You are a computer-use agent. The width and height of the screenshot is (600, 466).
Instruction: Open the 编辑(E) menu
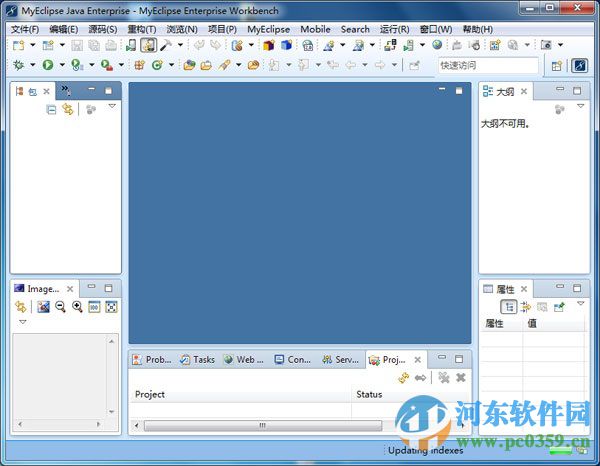[x=64, y=29]
